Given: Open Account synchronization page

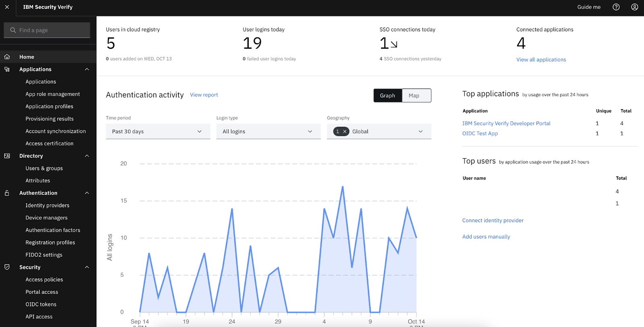Looking at the screenshot, I should [x=56, y=131].
